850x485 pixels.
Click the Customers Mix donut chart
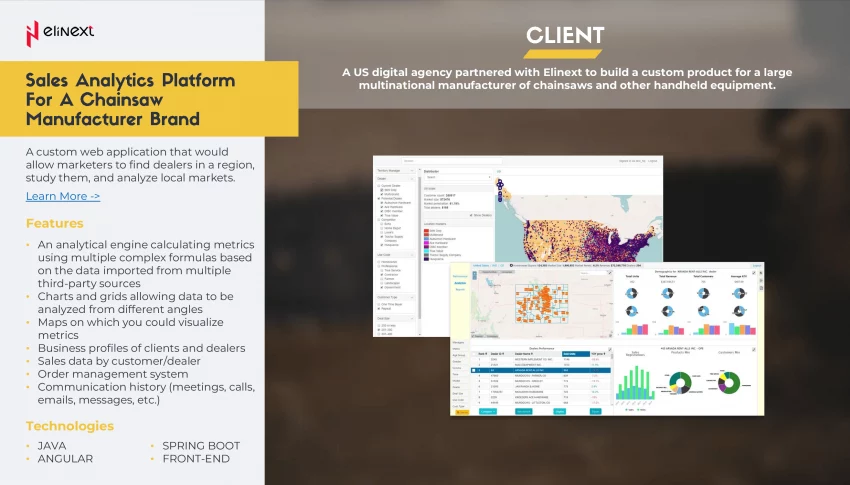pyautogui.click(x=729, y=382)
